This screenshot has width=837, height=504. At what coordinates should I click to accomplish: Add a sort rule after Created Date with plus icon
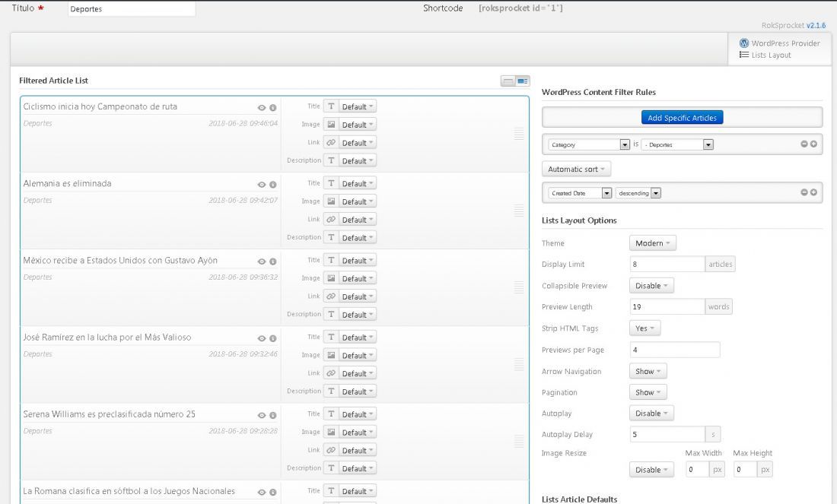813,192
